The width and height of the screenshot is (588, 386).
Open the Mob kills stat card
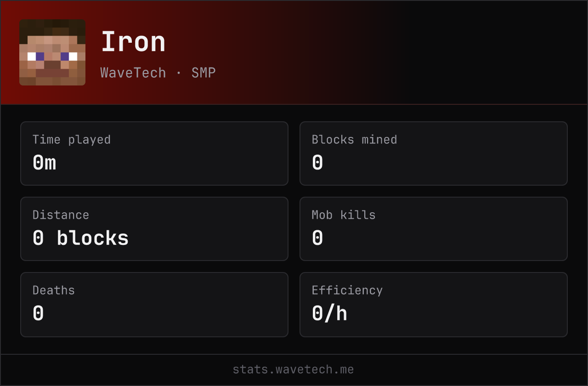[434, 229]
